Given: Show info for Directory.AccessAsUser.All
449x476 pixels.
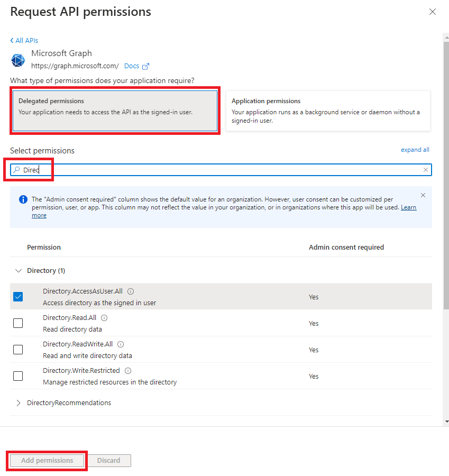Looking at the screenshot, I should pos(131,291).
